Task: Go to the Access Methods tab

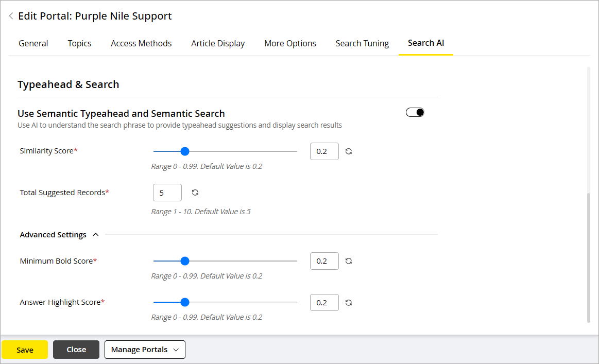Action: (141, 43)
